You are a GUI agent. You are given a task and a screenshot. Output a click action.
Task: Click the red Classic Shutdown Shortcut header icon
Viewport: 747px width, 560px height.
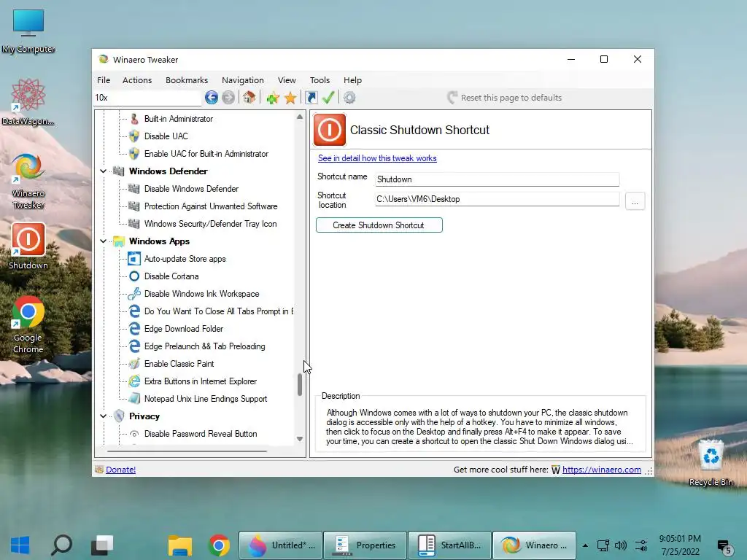pos(330,130)
